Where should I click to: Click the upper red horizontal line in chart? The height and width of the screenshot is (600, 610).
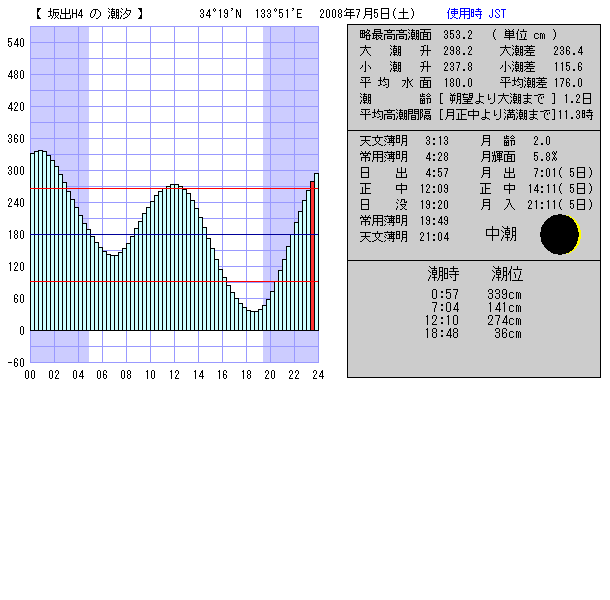174,189
